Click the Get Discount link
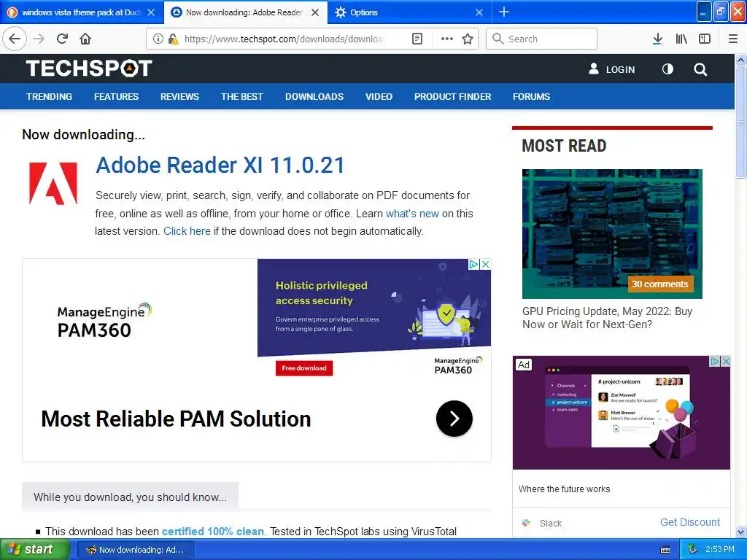 tap(690, 522)
